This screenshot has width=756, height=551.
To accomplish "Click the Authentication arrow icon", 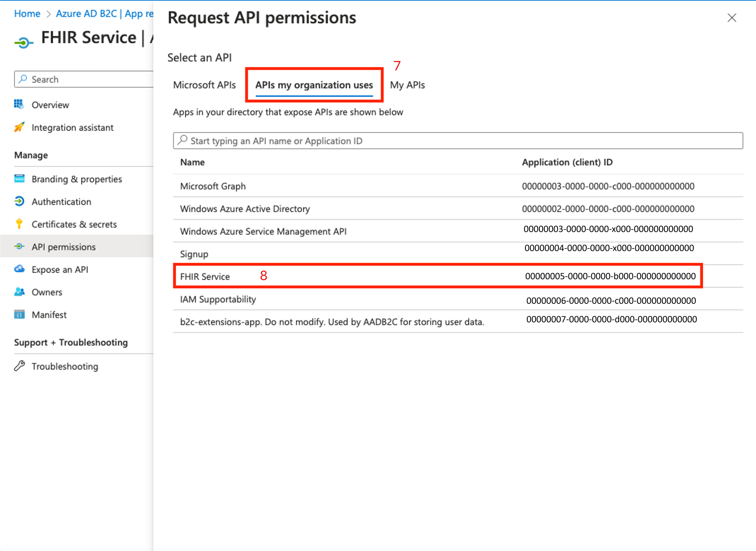I will (19, 201).
